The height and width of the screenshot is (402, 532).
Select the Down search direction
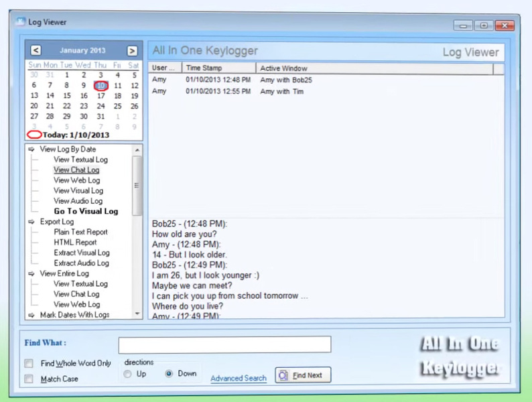point(169,373)
